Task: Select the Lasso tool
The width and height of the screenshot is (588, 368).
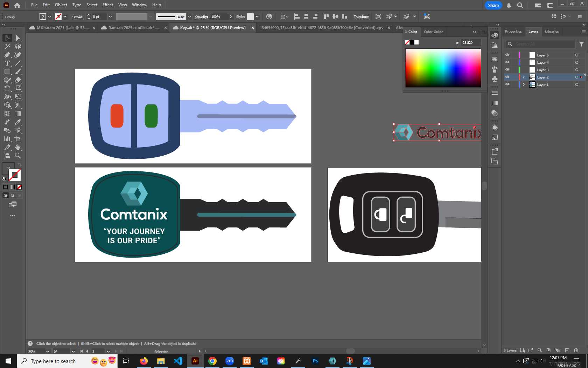Action: 18,46
